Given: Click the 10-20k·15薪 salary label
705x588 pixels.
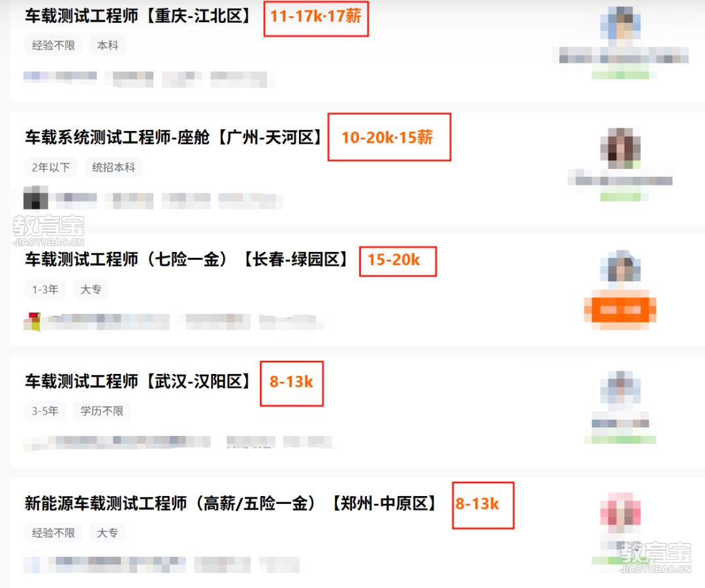Looking at the screenshot, I should 387,138.
